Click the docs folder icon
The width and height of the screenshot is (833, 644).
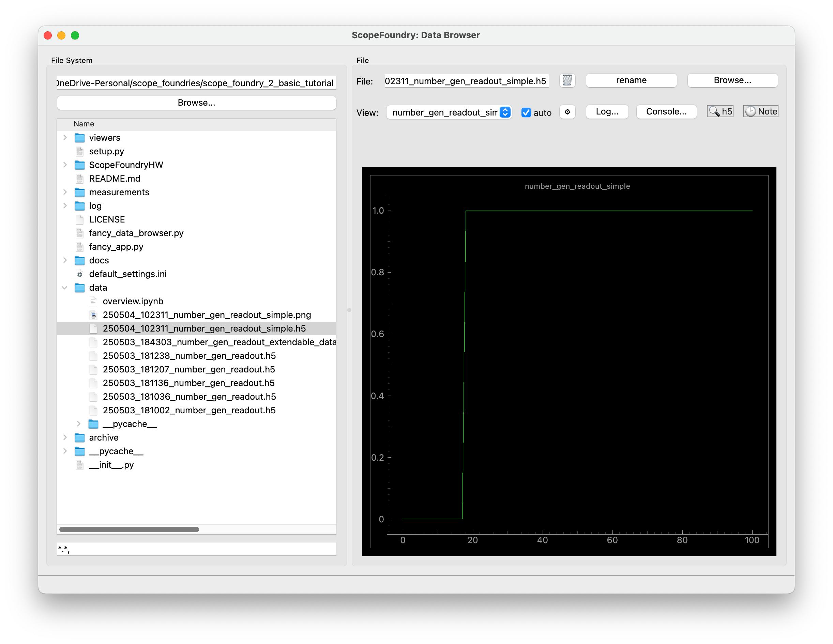pyautogui.click(x=80, y=260)
